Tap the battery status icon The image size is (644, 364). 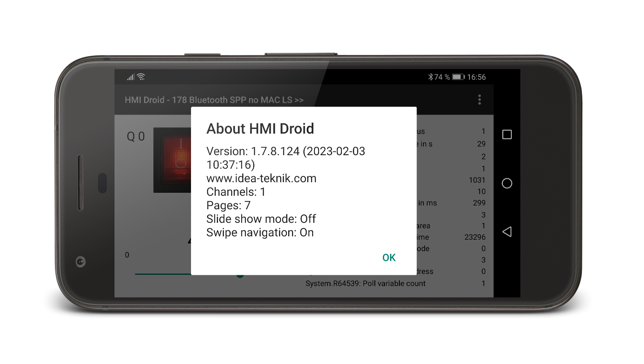click(458, 77)
